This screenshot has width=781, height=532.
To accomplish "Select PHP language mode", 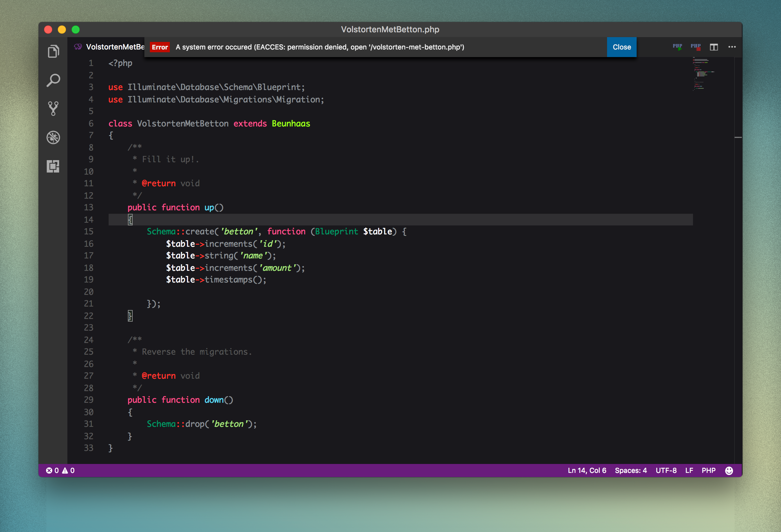I will click(708, 470).
